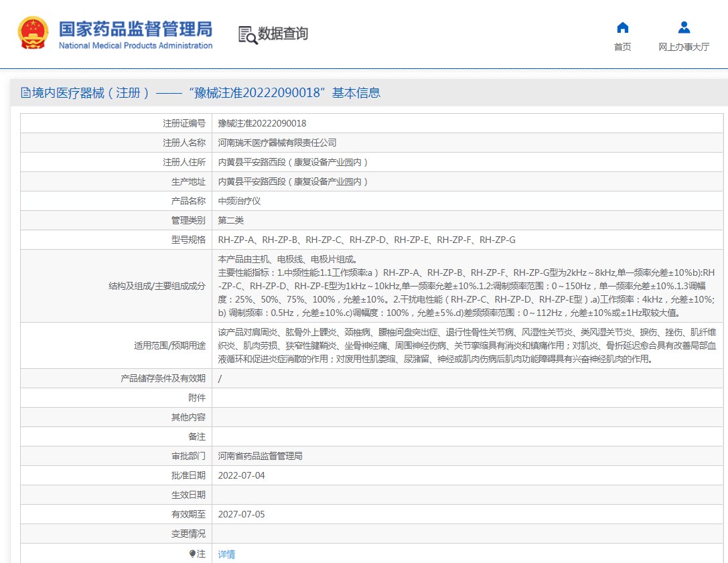Click the 生产地址 label
The image size is (728, 563).
[x=188, y=181]
